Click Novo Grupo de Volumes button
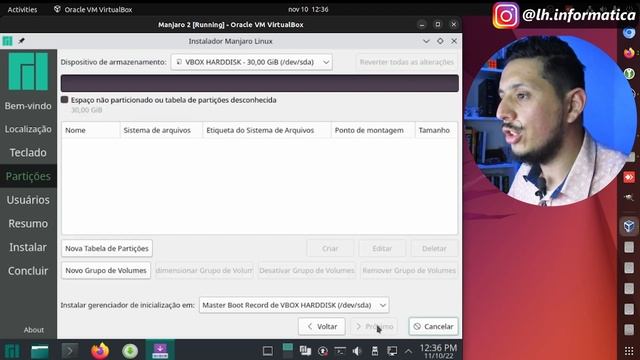Viewport: 640px width, 360px height. [x=106, y=270]
